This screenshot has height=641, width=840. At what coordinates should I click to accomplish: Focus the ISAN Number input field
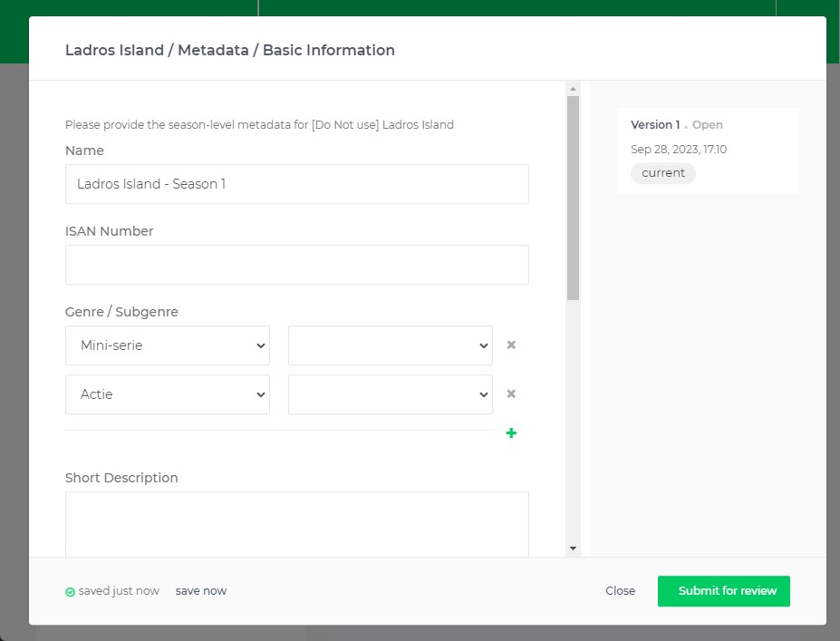(297, 265)
